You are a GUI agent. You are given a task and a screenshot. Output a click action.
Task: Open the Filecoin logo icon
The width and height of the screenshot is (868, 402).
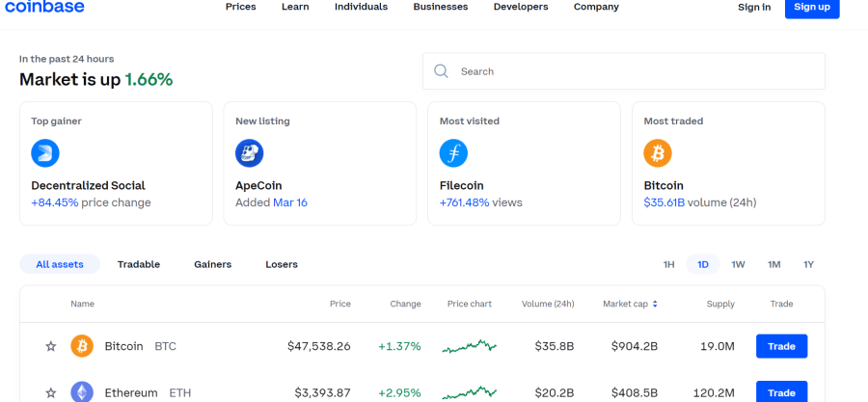(x=453, y=153)
